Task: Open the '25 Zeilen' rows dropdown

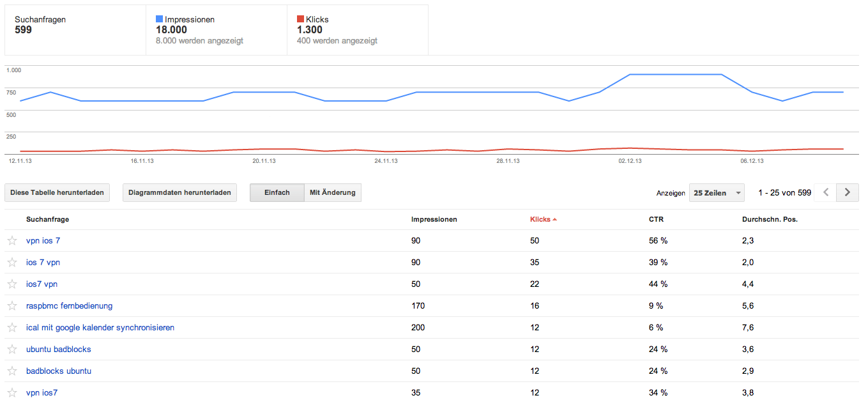Action: click(x=717, y=192)
